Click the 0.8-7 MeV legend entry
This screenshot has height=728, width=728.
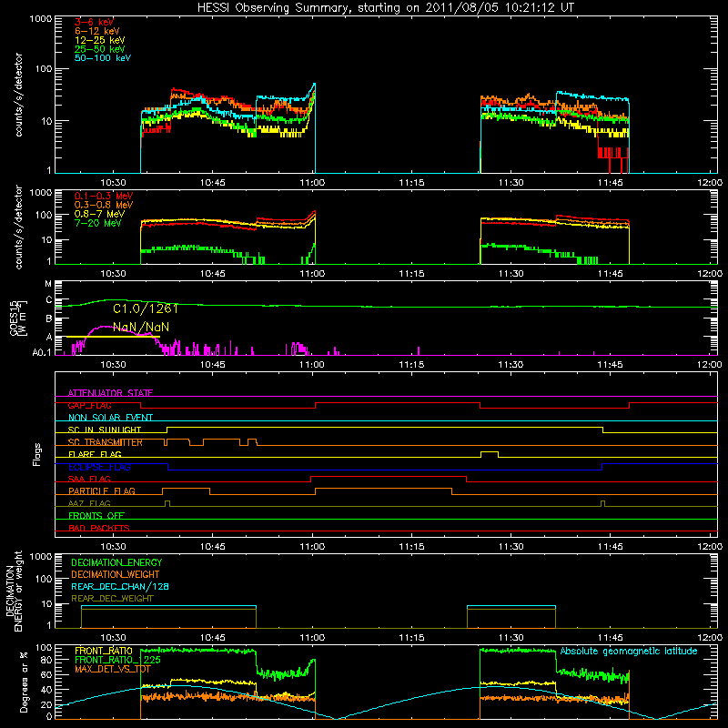coord(100,214)
